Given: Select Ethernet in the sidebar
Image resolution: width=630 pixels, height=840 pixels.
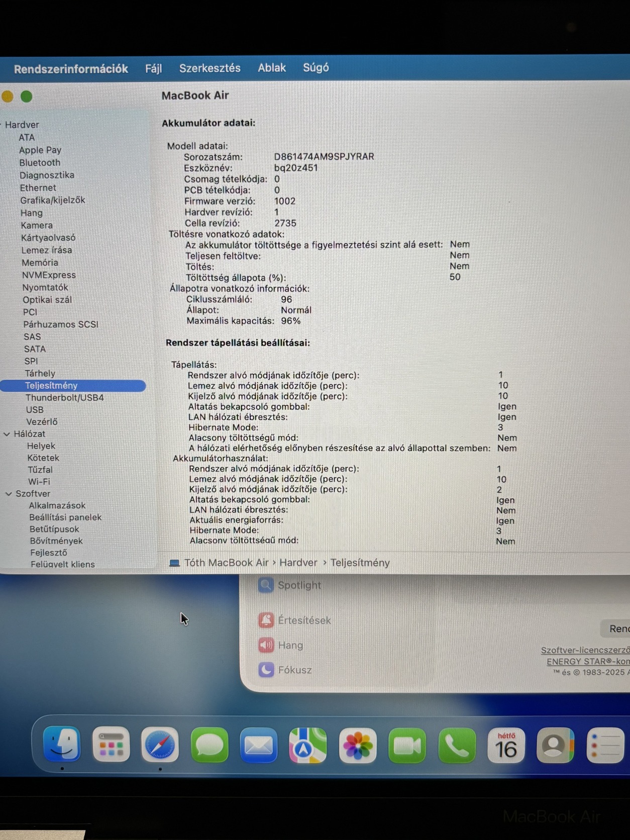Looking at the screenshot, I should tap(38, 188).
